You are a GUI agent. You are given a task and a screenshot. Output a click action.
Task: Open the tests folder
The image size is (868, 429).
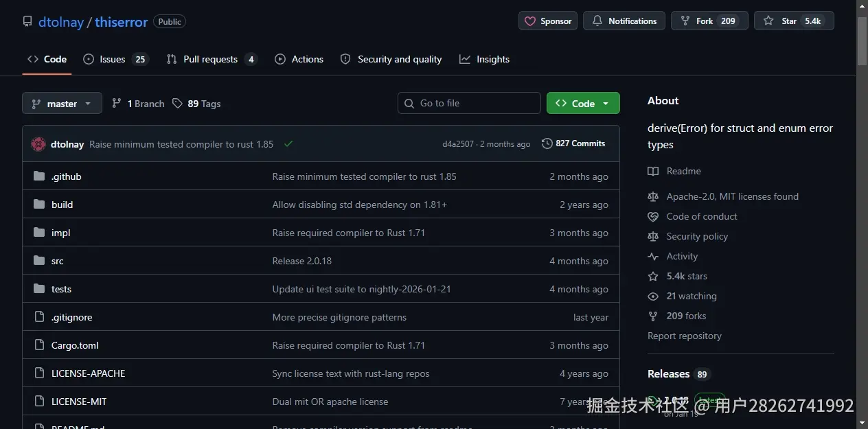pyautogui.click(x=61, y=289)
